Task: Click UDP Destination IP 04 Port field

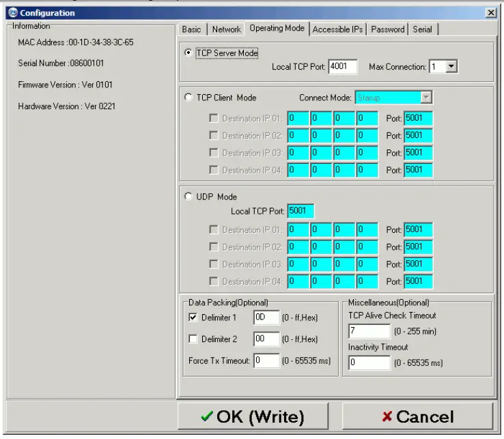Action: click(418, 281)
